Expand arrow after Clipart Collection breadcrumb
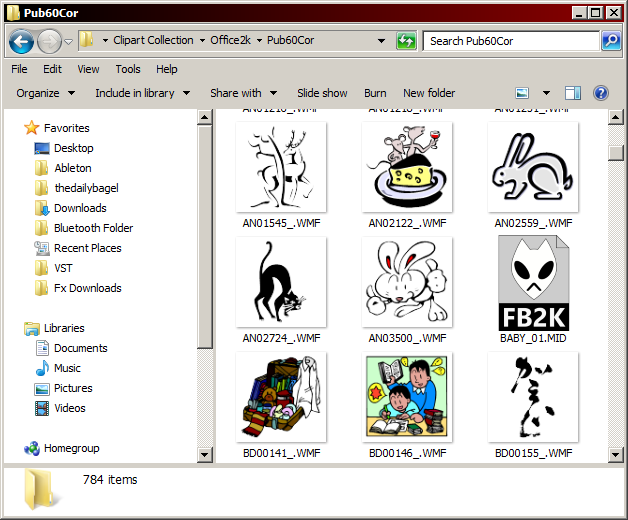Screen dimensions: 628x520 202,40
